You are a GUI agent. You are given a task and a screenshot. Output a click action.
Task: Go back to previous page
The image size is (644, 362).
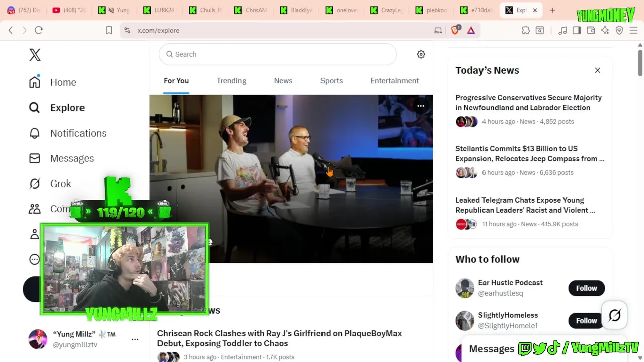point(11,30)
